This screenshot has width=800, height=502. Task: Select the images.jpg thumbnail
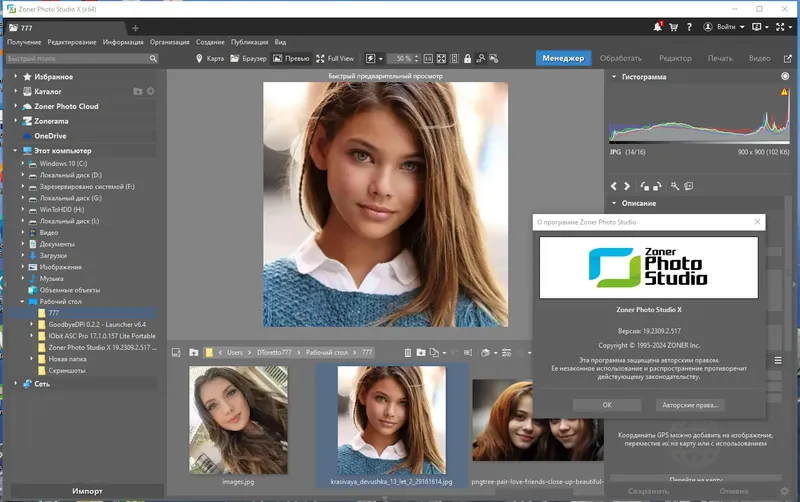pos(238,418)
